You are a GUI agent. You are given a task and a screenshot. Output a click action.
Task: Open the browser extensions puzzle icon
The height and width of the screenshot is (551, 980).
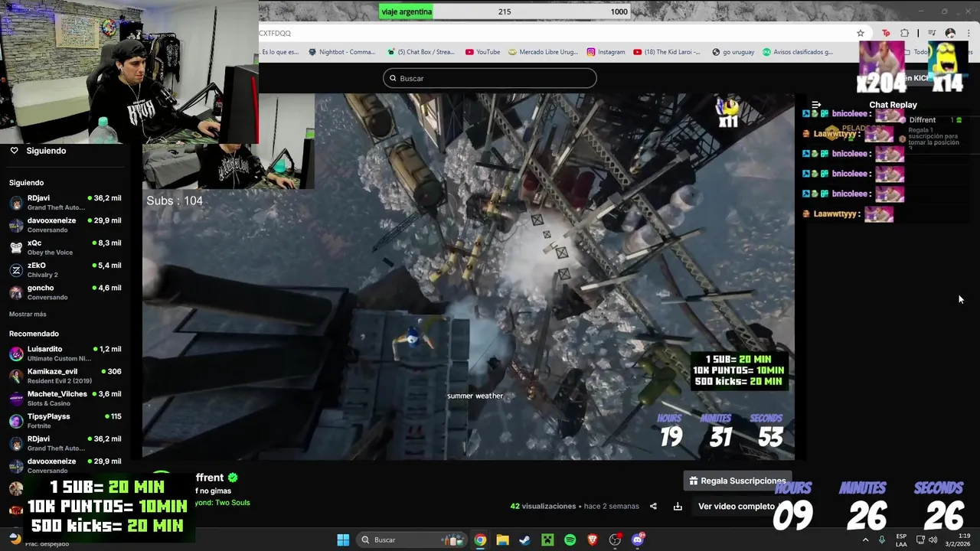point(904,33)
